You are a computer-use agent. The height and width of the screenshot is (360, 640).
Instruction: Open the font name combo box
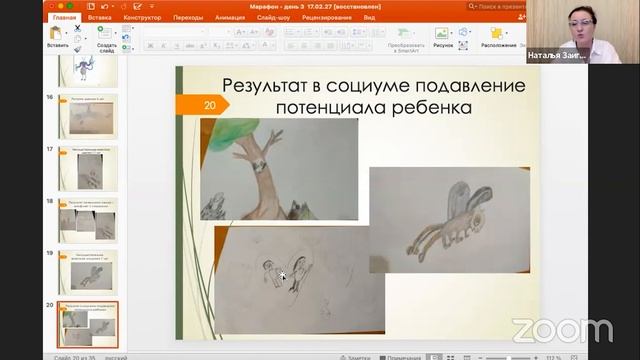click(x=174, y=32)
